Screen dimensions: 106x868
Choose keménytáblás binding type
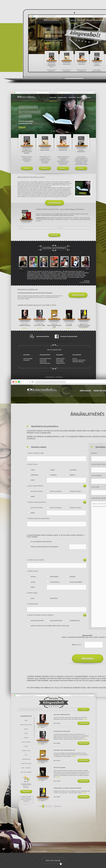point(48,577)
